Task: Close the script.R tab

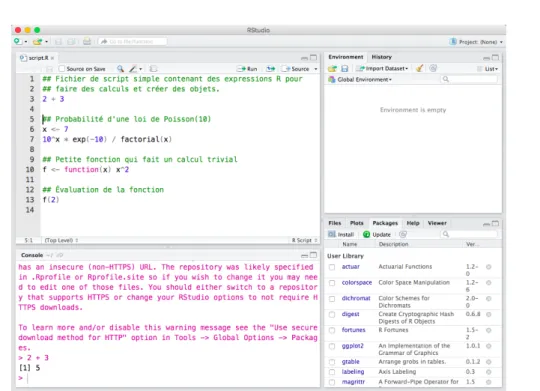Action: click(52, 58)
